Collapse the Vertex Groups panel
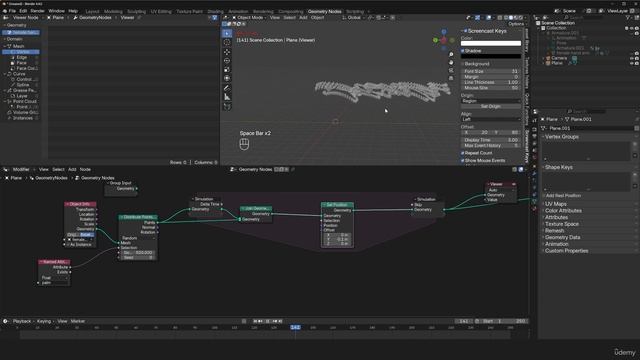This screenshot has width=640, height=360. (562, 137)
